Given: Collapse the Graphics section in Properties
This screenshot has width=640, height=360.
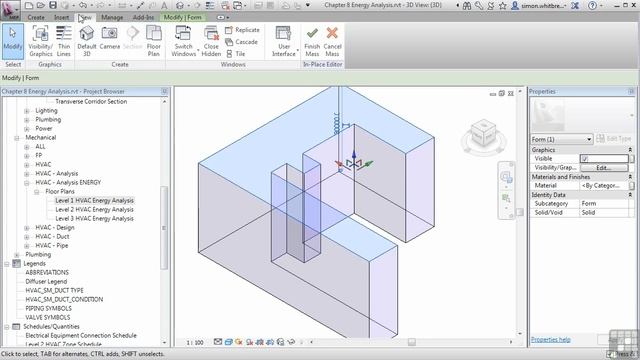Looking at the screenshot, I should 630,150.
